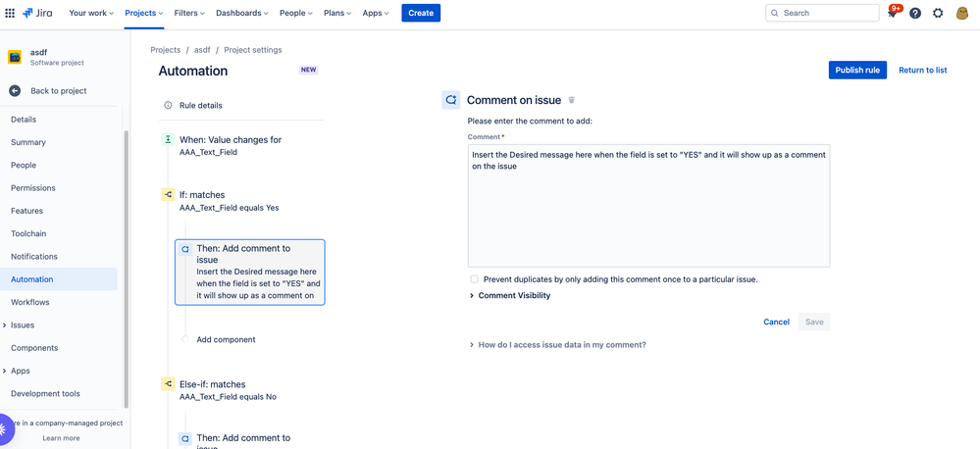
Task: Click the Create button
Action: click(x=421, y=13)
